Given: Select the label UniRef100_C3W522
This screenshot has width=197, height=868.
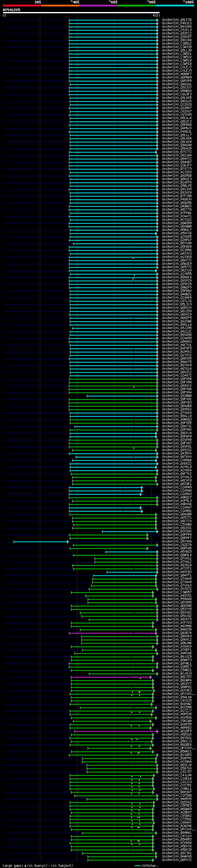Looking at the screenshot, I should point(177,43).
